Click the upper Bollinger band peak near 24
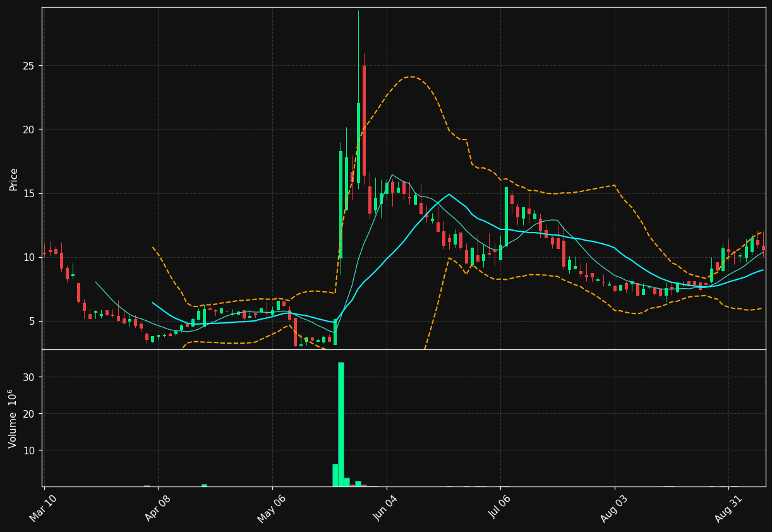 tap(411, 77)
